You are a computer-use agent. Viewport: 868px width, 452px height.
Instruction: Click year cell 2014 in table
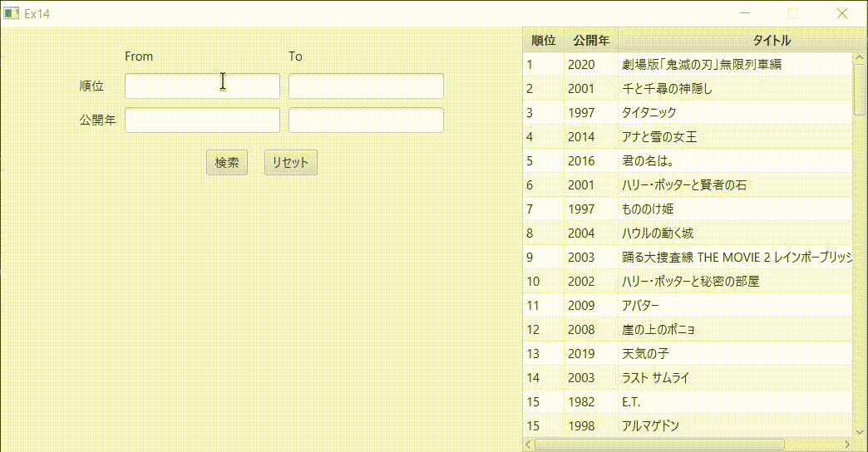(590, 136)
